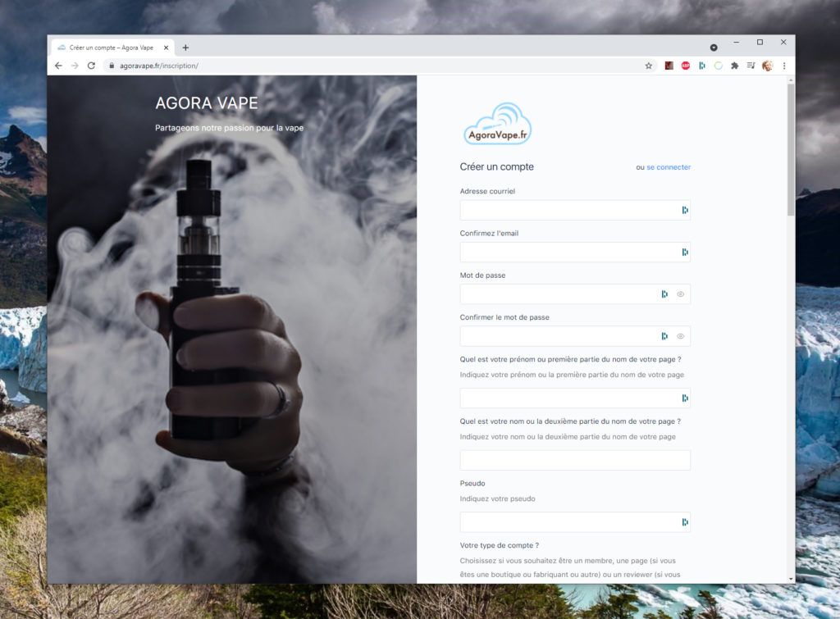Click the dark circle indicator in title bar
The width and height of the screenshot is (840, 619).
tap(714, 48)
